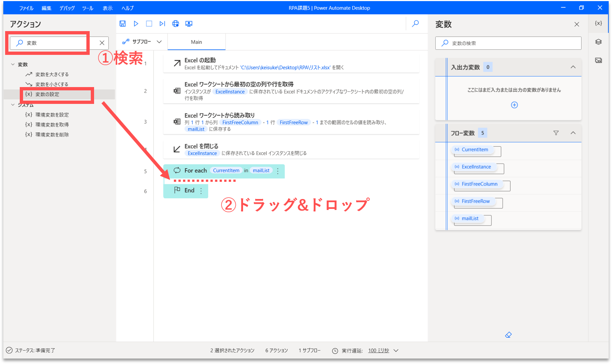This screenshot has width=612, height=364.
Task: Open the UI elements layers icon
Action: [x=598, y=42]
